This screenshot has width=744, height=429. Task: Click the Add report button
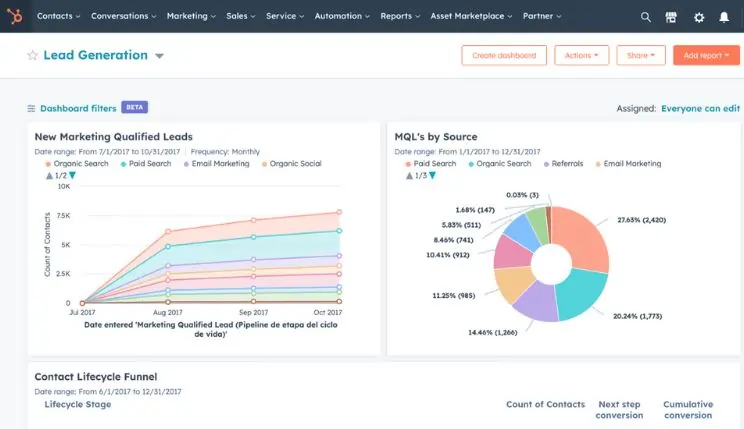click(706, 56)
